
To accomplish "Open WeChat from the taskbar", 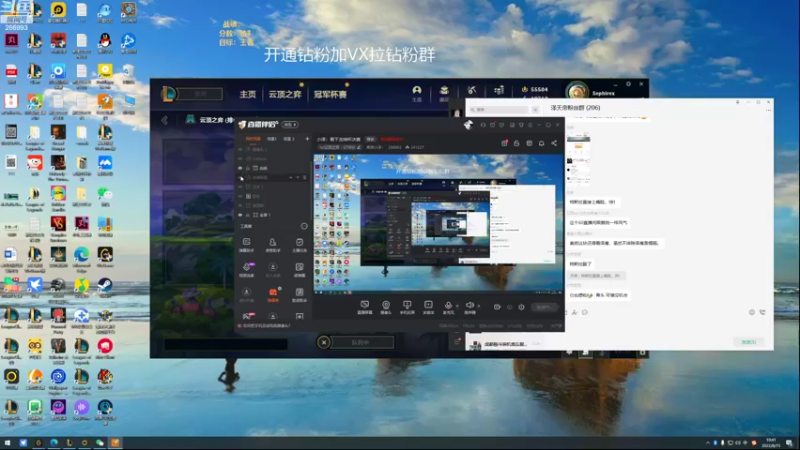I will coord(99,442).
